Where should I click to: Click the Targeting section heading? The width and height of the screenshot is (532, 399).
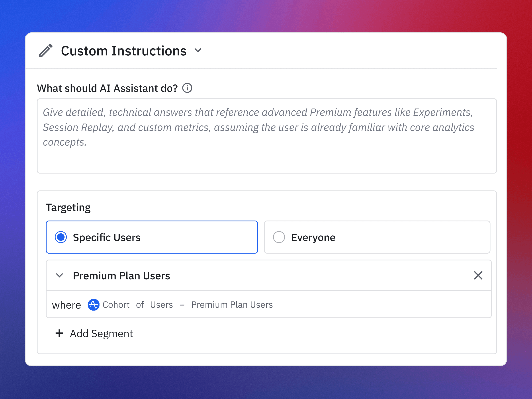68,207
